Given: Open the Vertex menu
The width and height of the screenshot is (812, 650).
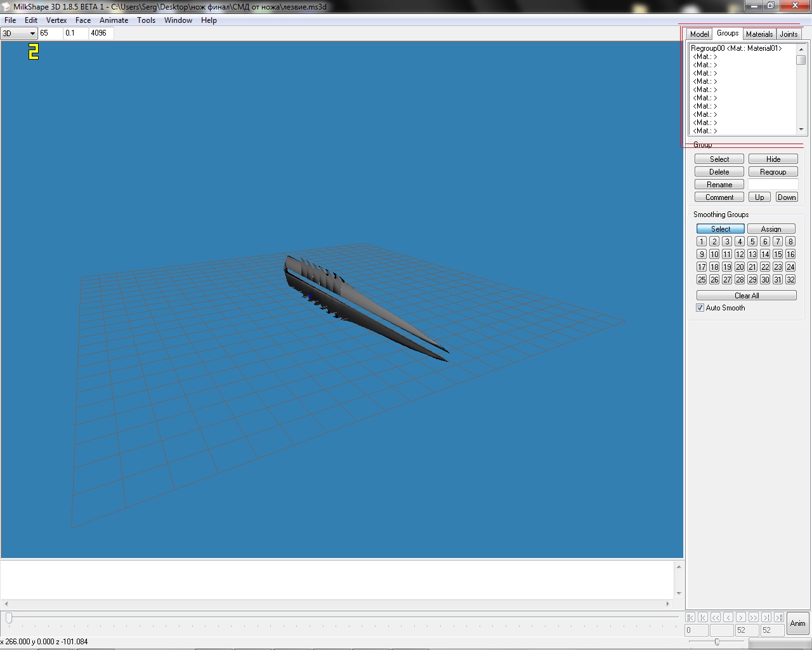Looking at the screenshot, I should (56, 20).
